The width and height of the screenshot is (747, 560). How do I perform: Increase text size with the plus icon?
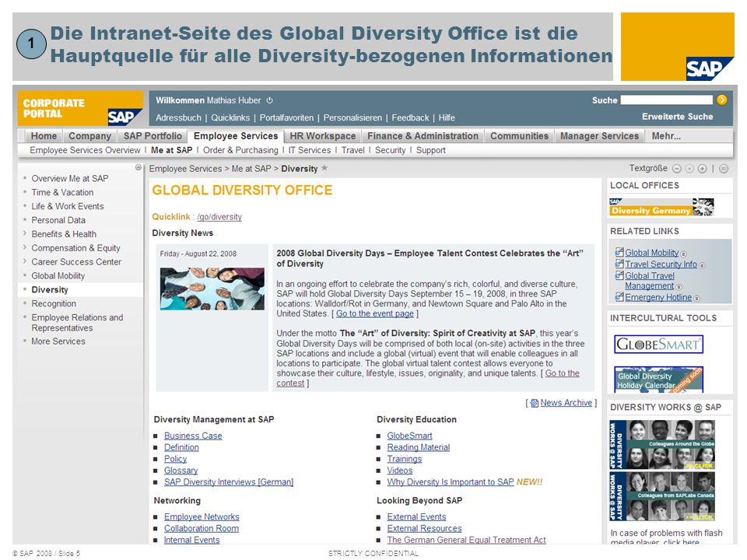coord(702,169)
